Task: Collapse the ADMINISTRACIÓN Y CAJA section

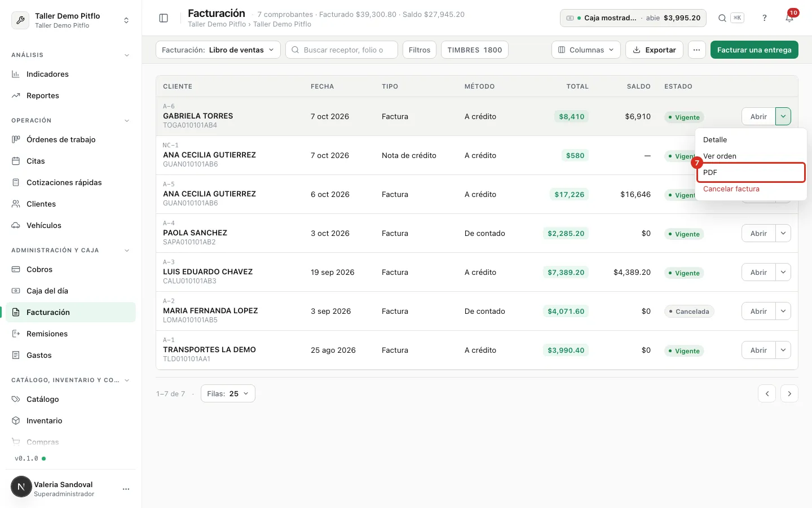Action: 70,250
